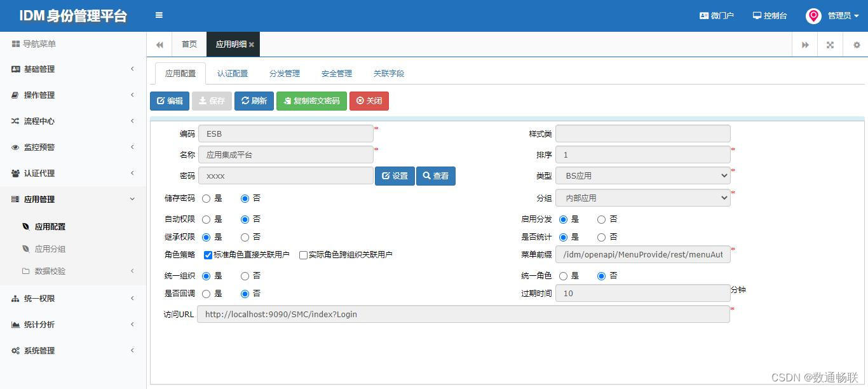Click the 统计分析 chart icon in the sidebar
868x389 pixels.
pos(16,325)
